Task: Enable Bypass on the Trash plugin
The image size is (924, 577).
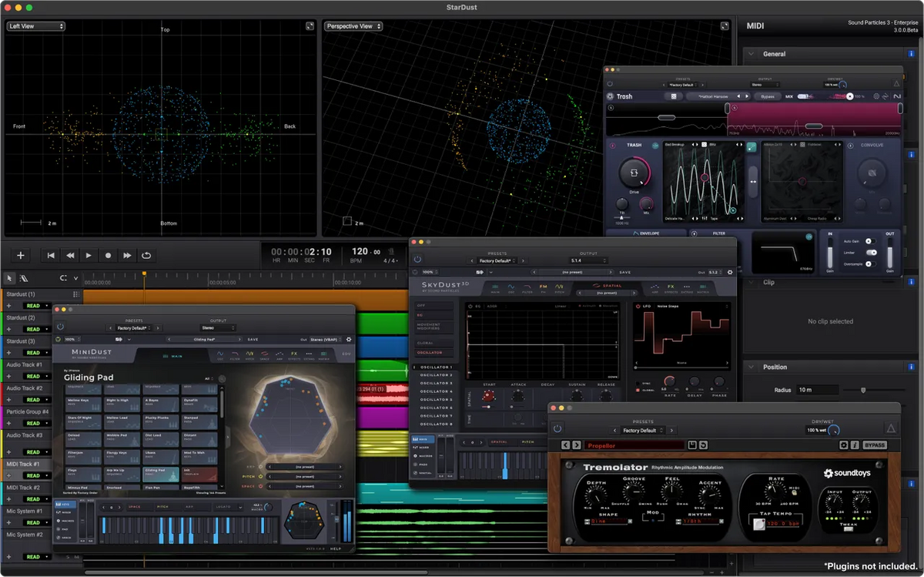Action: pos(766,96)
